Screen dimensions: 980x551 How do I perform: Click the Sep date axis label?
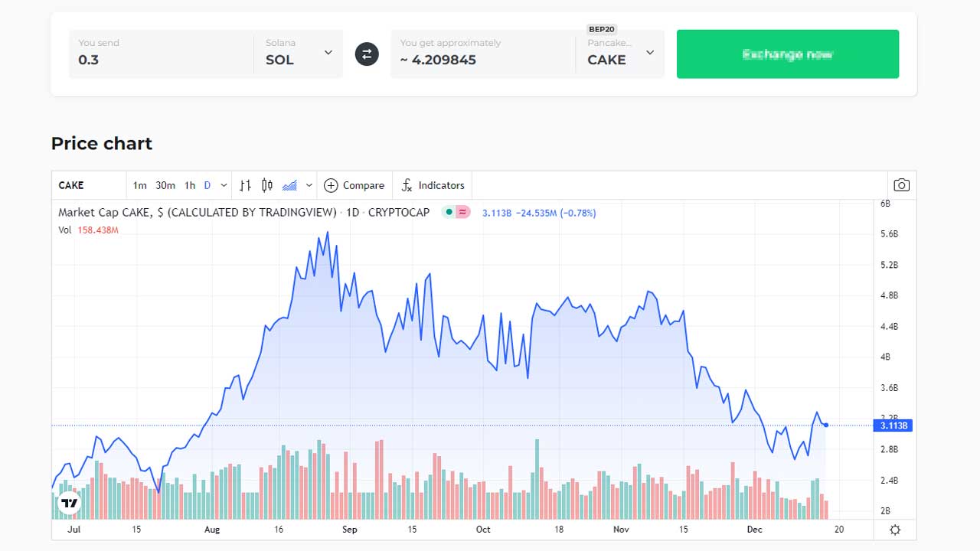click(x=350, y=530)
